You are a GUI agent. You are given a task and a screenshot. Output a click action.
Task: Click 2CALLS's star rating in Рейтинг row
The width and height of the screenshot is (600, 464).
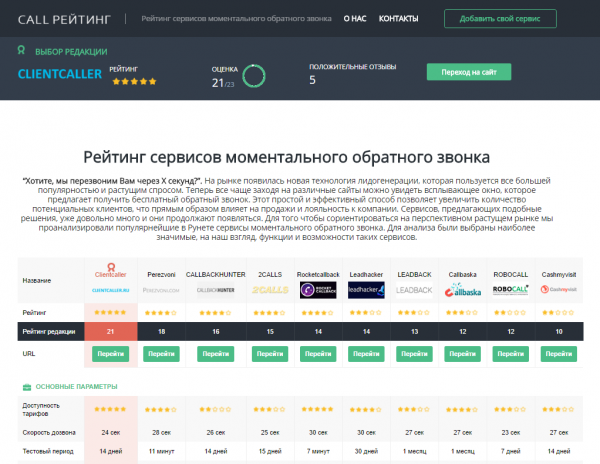[x=270, y=313]
